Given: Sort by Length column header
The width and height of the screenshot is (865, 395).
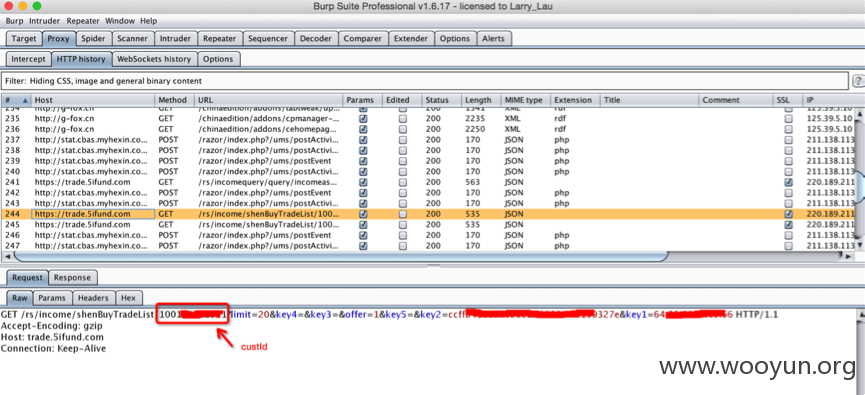Looking at the screenshot, I should (480, 100).
